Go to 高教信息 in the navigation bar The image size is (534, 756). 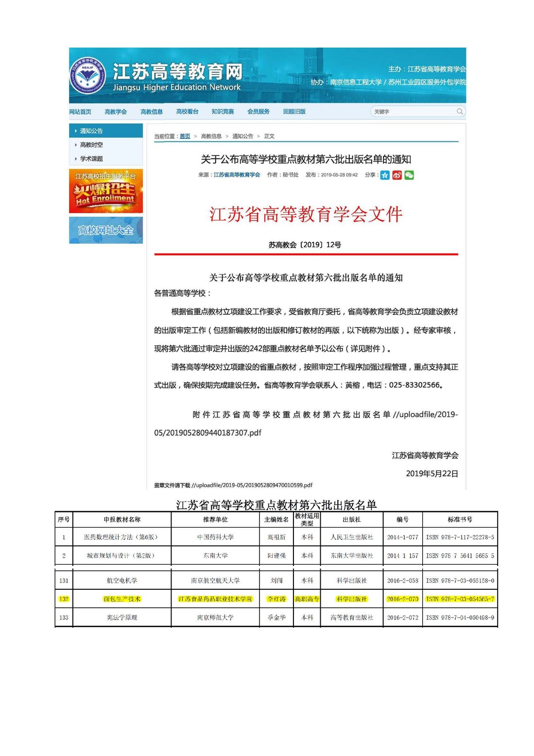click(x=152, y=112)
